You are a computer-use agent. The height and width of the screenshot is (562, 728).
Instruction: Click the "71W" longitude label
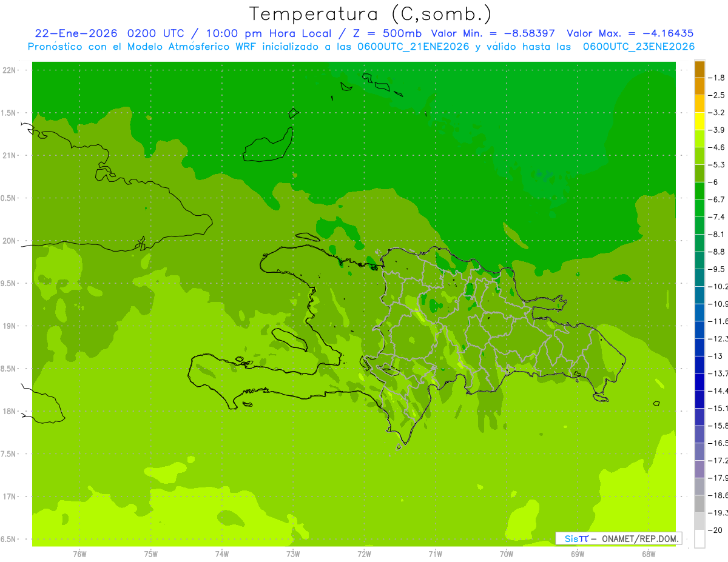point(435,554)
